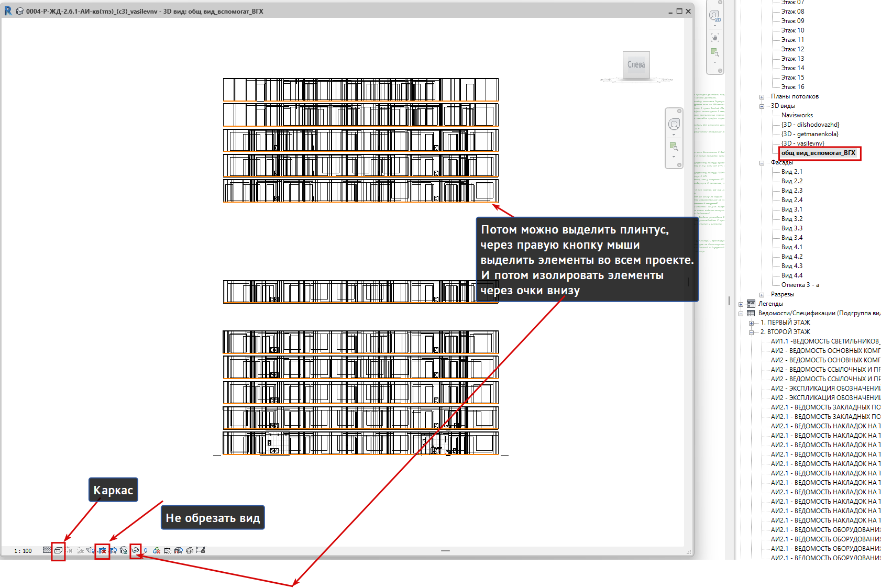Collapse the 2. ВТОРОЙ ЭТАЖ group

751,332
